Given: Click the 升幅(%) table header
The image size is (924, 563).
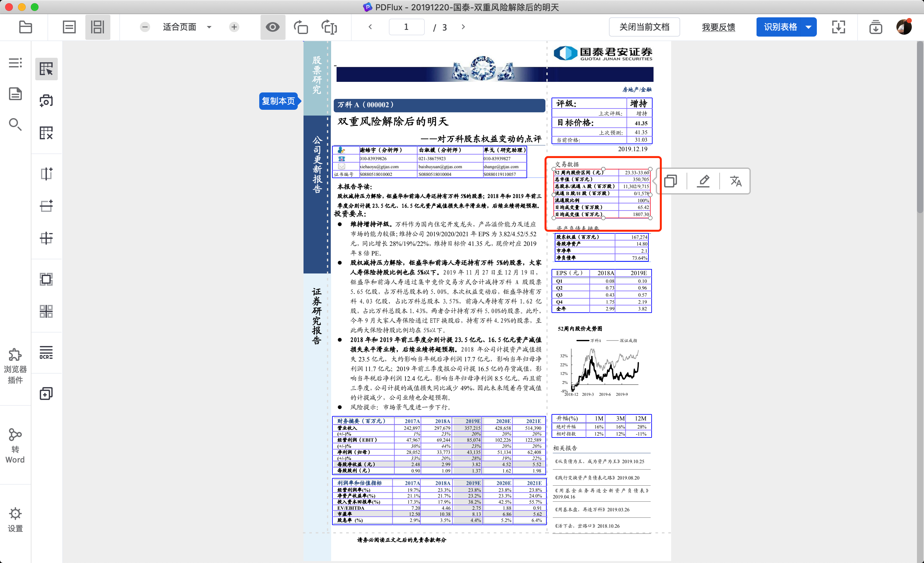Looking at the screenshot, I should (x=567, y=418).
